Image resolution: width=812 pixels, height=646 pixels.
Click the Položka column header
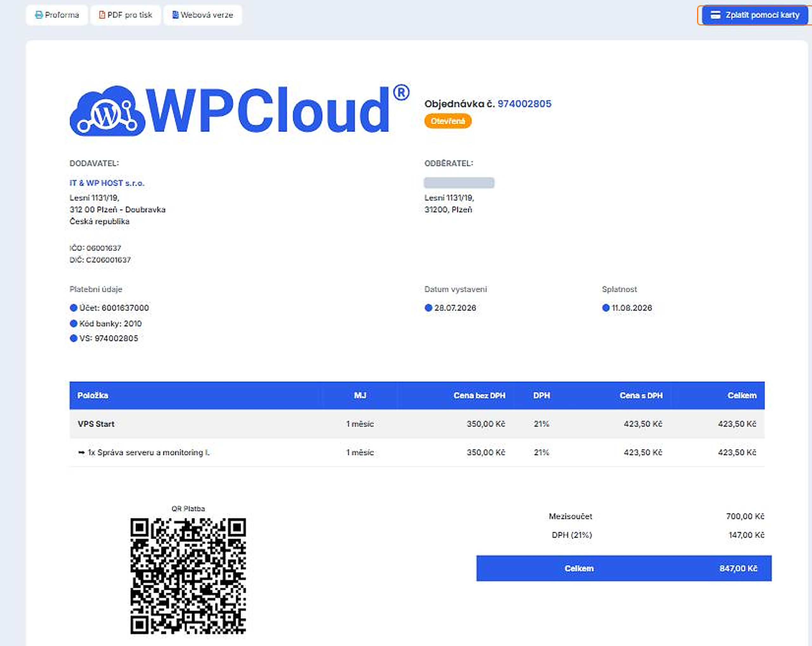(x=93, y=396)
